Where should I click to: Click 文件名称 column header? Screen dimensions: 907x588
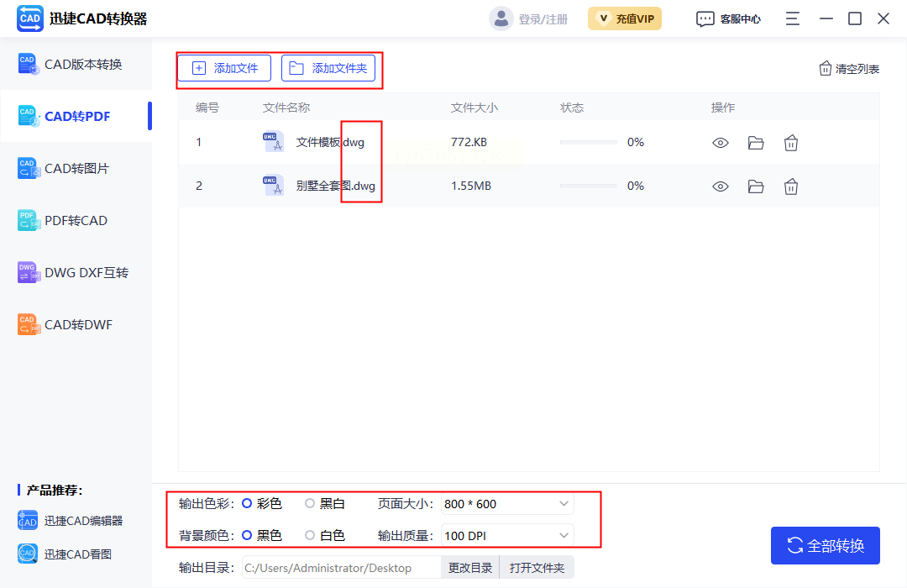(x=286, y=108)
